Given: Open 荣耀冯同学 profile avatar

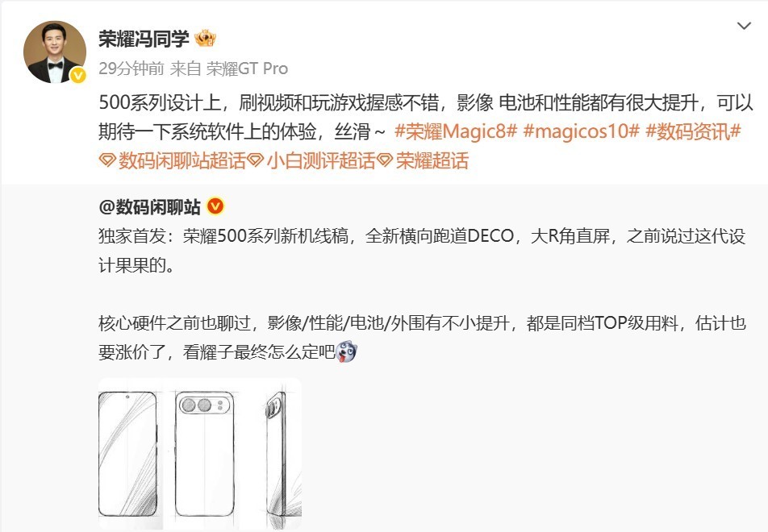Looking at the screenshot, I should click(55, 52).
